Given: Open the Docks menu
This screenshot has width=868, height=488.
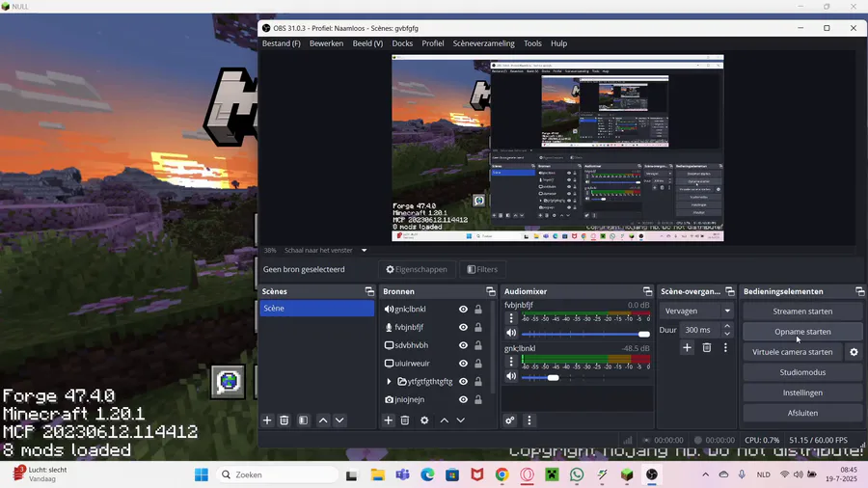Looking at the screenshot, I should [402, 43].
